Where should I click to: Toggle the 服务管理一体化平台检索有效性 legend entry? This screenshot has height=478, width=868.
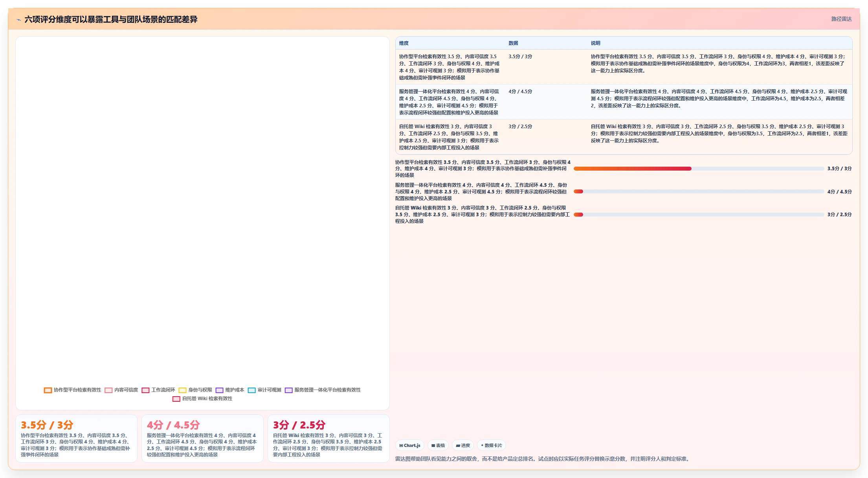pos(323,390)
